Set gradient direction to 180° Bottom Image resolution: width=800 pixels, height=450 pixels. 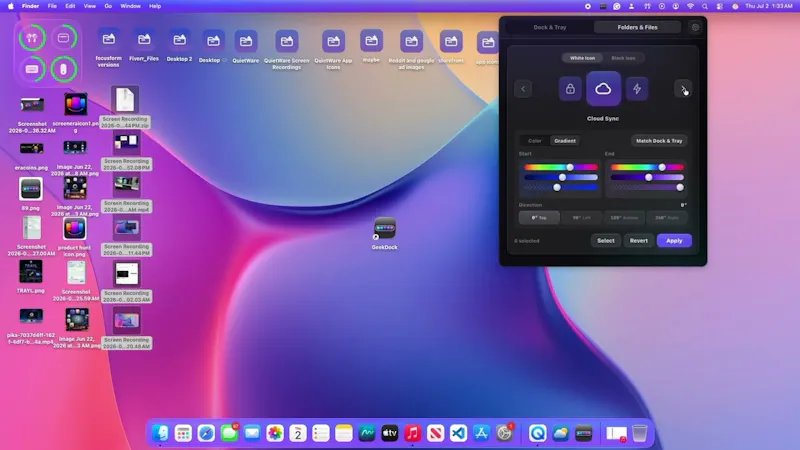(x=624, y=218)
